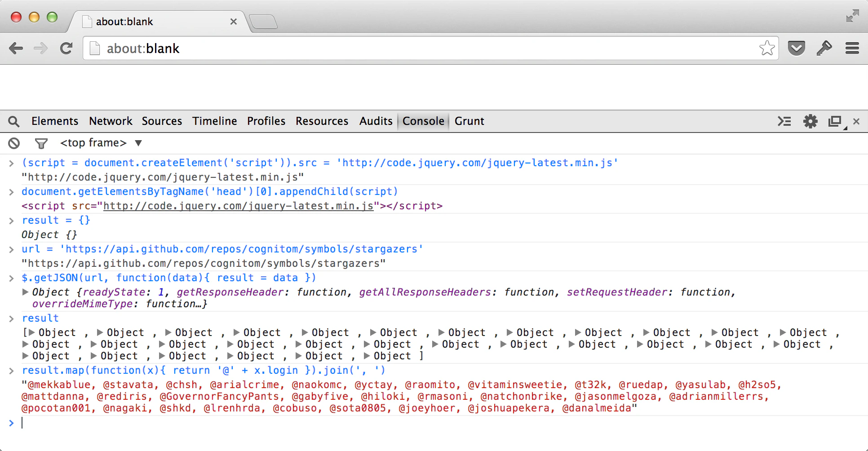Toggle the DevTools console drawer icon
Screen dimensions: 868x451
coord(784,121)
